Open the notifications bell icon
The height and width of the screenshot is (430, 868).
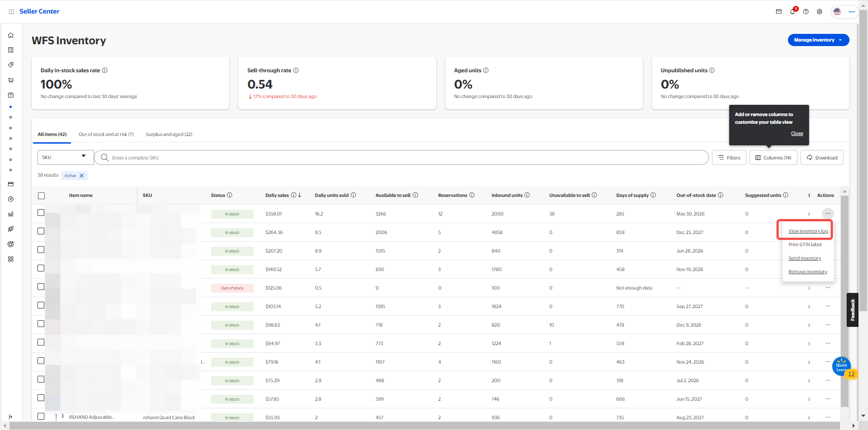tap(792, 12)
